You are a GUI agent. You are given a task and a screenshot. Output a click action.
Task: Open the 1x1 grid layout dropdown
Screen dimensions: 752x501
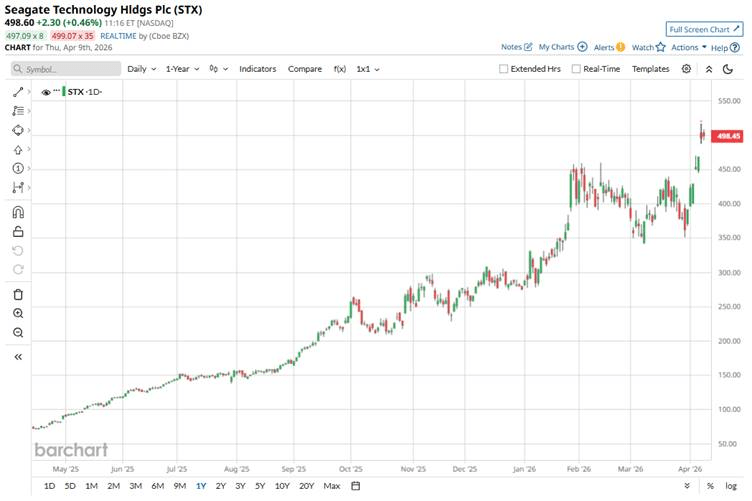coord(368,69)
